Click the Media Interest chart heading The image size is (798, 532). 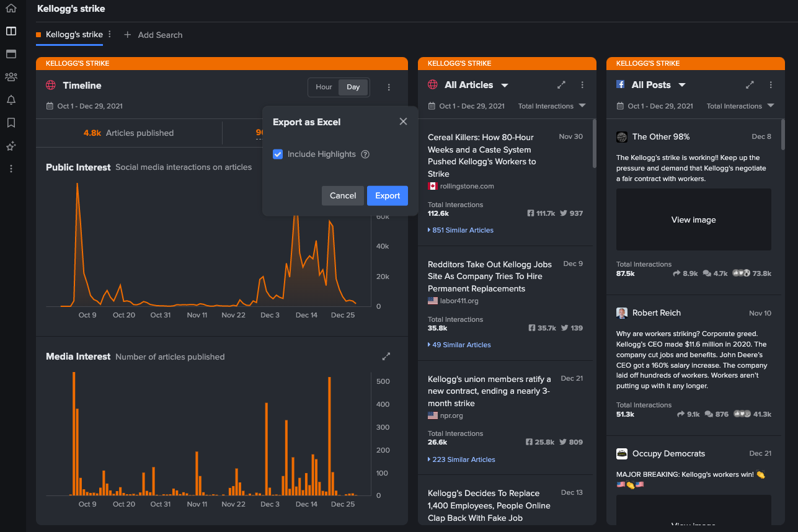click(x=78, y=357)
